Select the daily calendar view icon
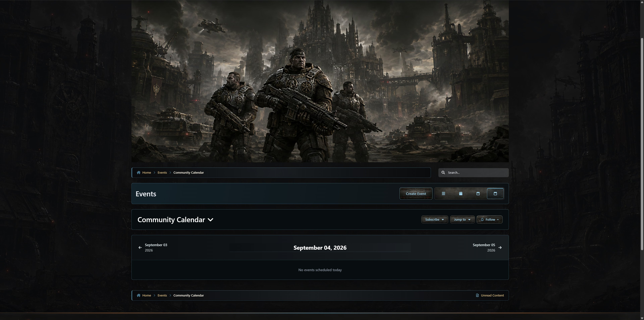This screenshot has height=320, width=644. click(x=495, y=194)
